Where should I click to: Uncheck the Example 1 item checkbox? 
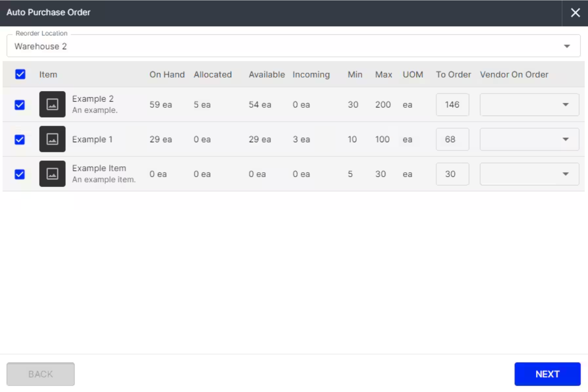19,139
